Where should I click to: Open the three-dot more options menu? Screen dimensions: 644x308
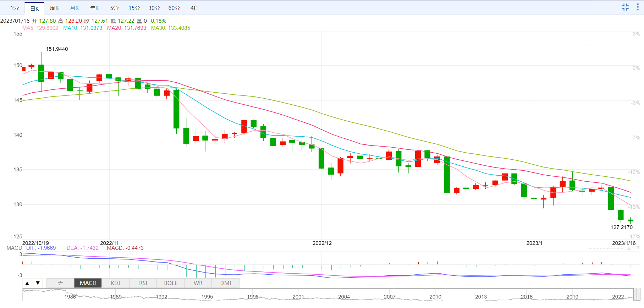pyautogui.click(x=638, y=7)
